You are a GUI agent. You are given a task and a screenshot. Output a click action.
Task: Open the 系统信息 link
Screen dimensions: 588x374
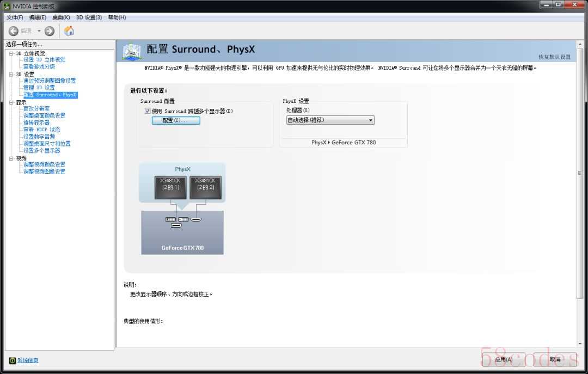pos(28,360)
